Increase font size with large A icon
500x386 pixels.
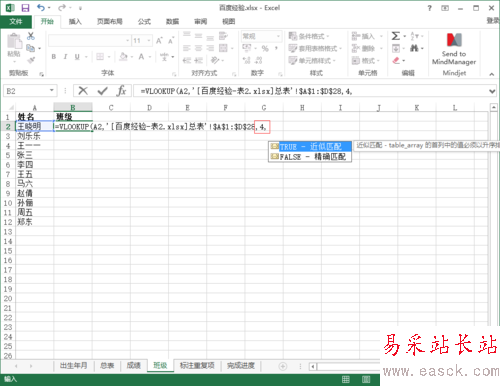pos(159,40)
